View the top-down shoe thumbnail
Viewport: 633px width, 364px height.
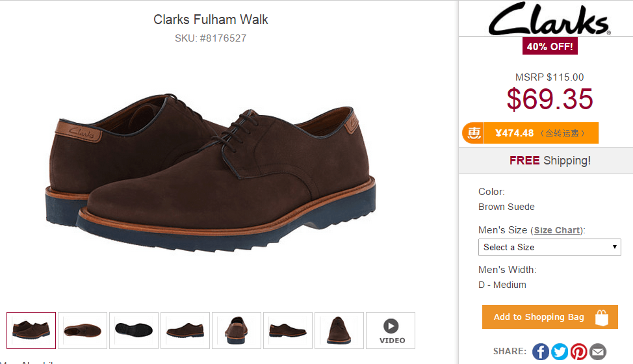click(x=83, y=330)
